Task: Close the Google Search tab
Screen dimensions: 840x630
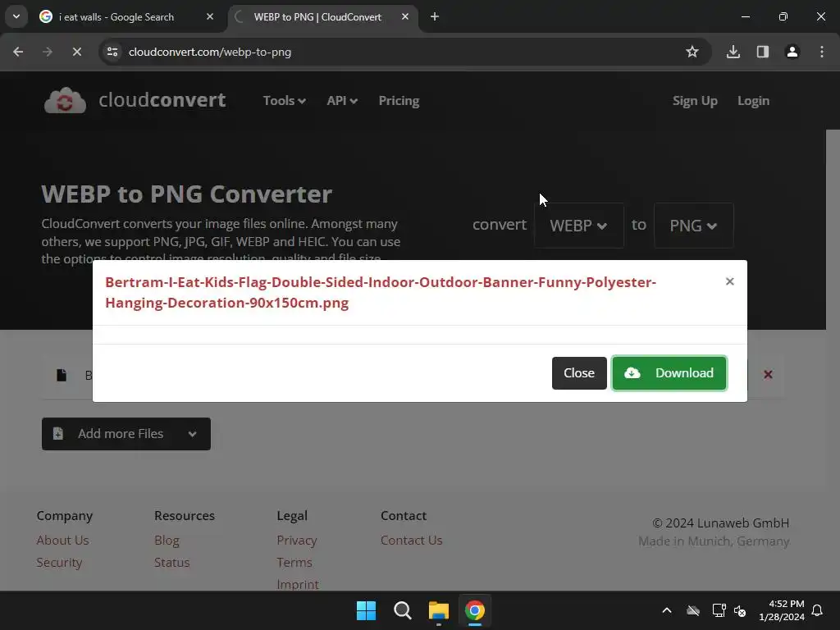Action: [210, 16]
